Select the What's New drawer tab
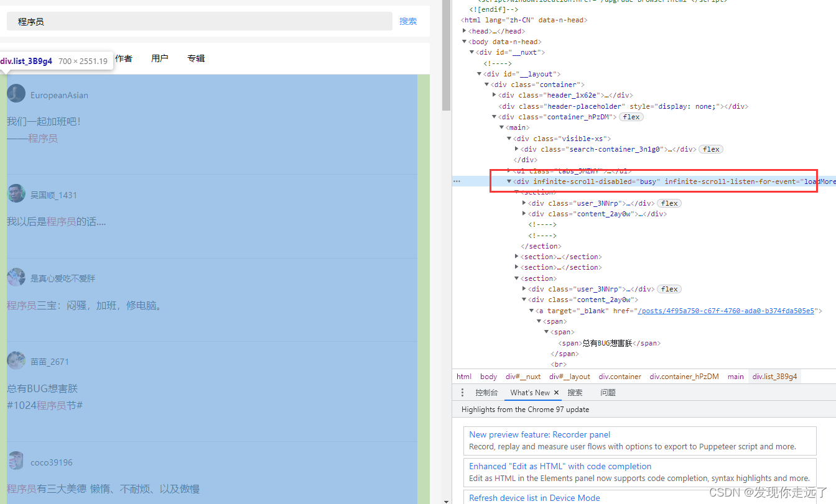Image resolution: width=836 pixels, height=504 pixels. click(x=530, y=393)
